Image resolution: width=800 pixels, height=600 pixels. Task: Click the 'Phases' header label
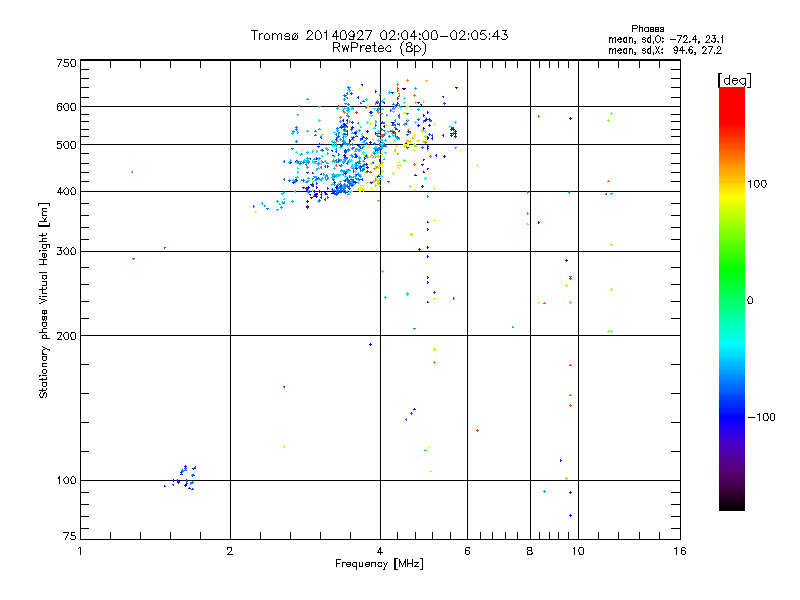click(647, 29)
